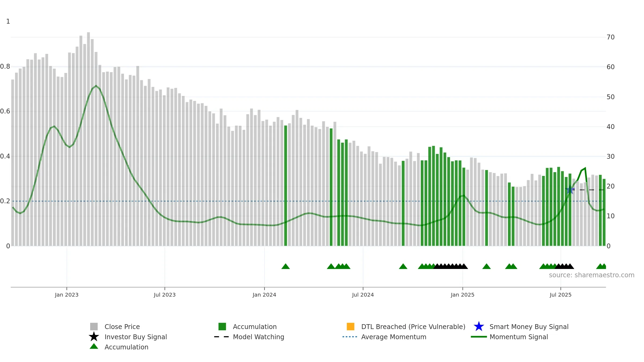The image size is (644, 362).
Task: Click the green triangle Accumulation legend icon
Action: [94, 346]
